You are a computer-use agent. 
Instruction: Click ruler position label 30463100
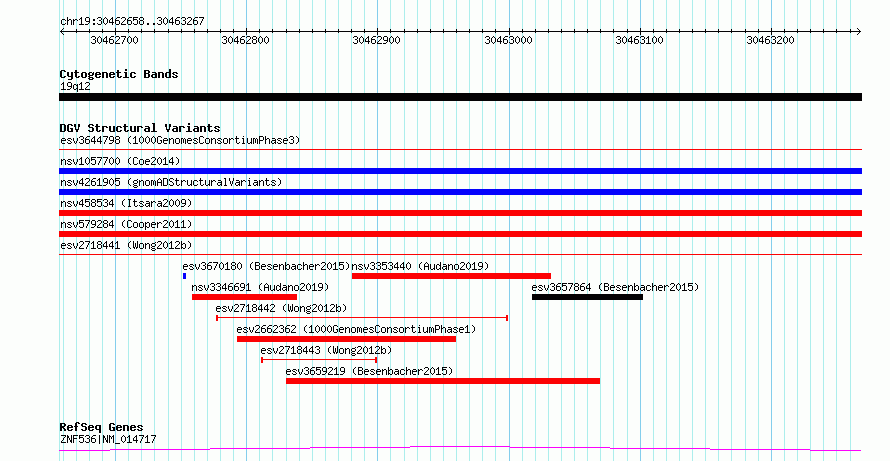639,40
